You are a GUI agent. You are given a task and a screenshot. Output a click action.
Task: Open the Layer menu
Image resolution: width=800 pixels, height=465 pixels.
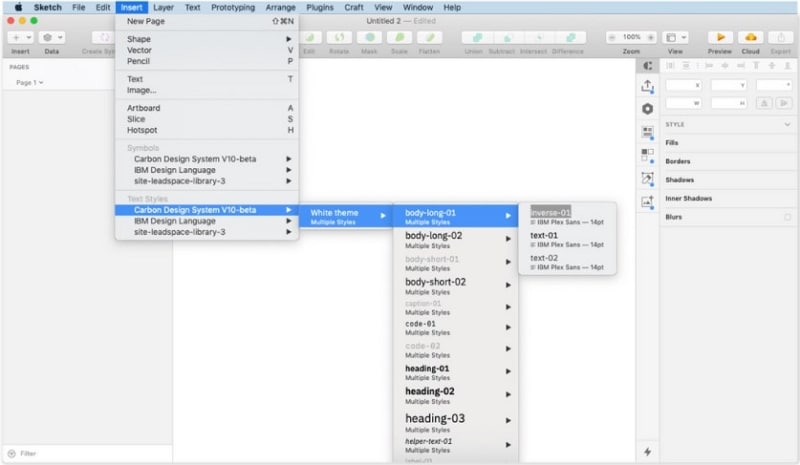click(163, 7)
